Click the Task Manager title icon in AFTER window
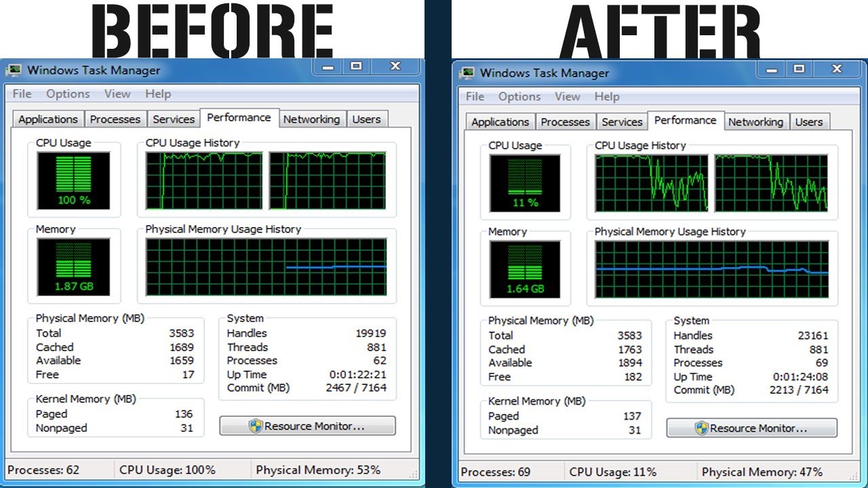 tap(467, 73)
